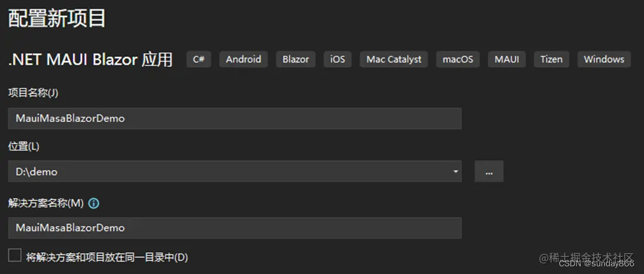The width and height of the screenshot is (644, 274).
Task: Click the iOS tag
Action: [x=337, y=59]
